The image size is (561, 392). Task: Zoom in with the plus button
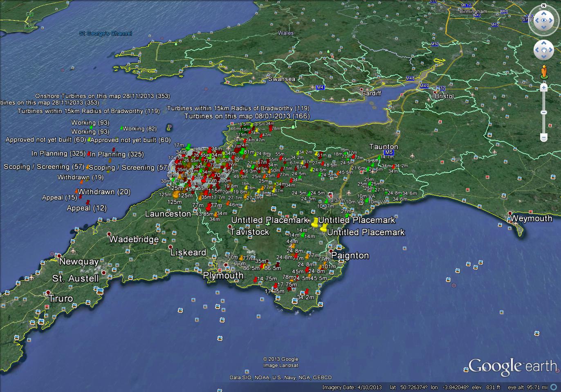[544, 87]
